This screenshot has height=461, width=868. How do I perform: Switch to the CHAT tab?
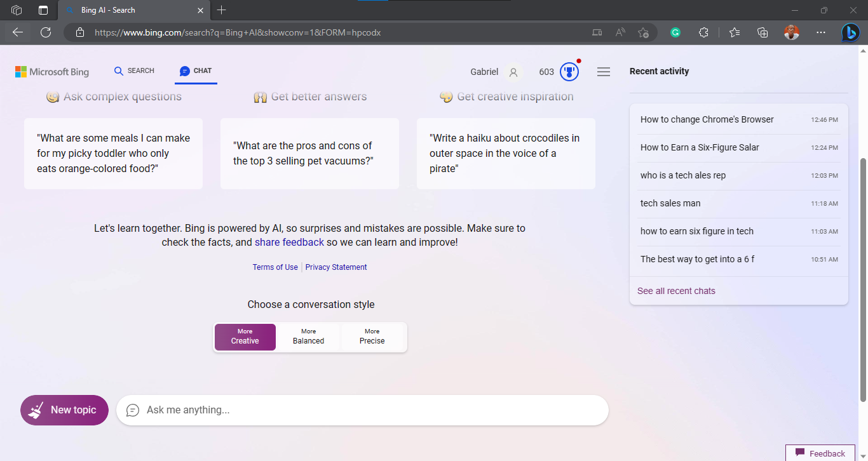tap(196, 71)
